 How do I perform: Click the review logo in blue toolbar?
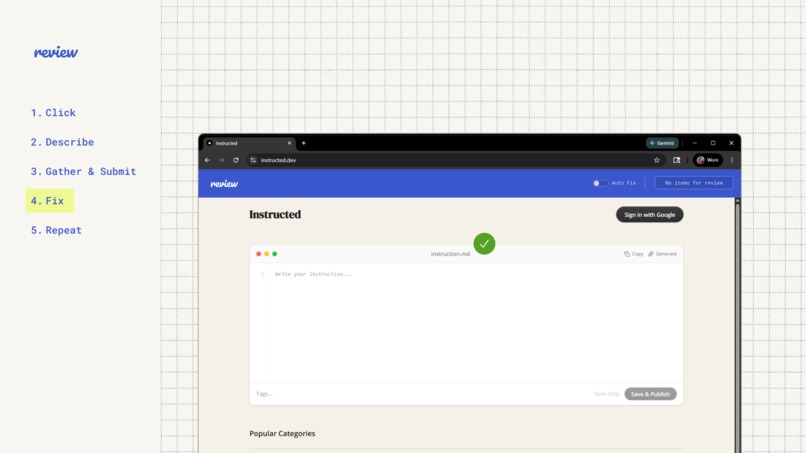point(224,184)
